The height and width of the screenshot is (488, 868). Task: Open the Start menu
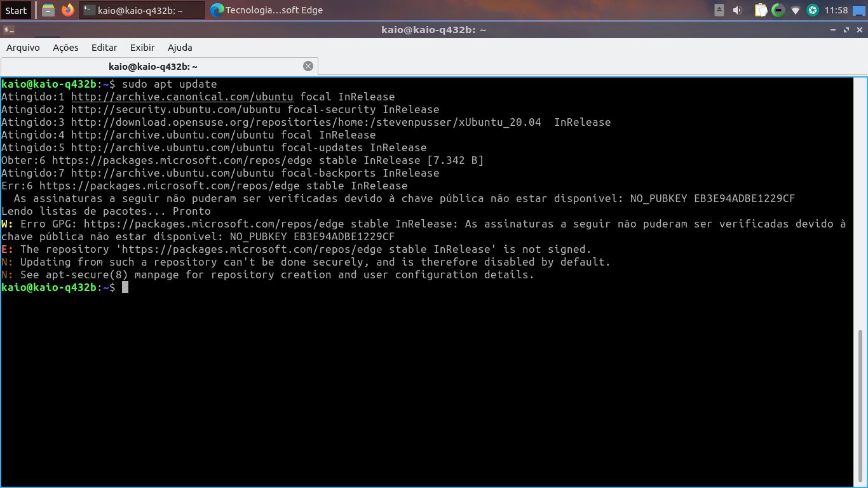click(x=16, y=10)
